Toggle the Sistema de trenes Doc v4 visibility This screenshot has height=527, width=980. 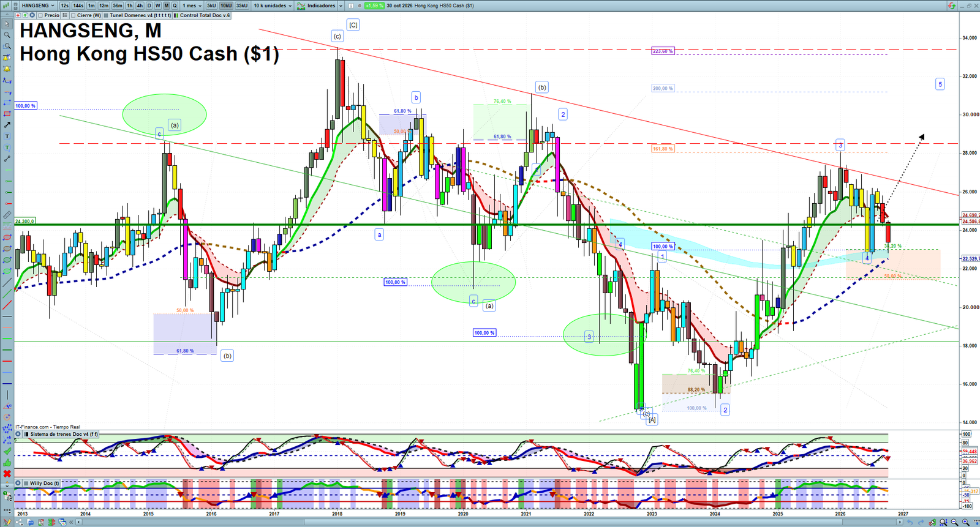tap(26, 434)
